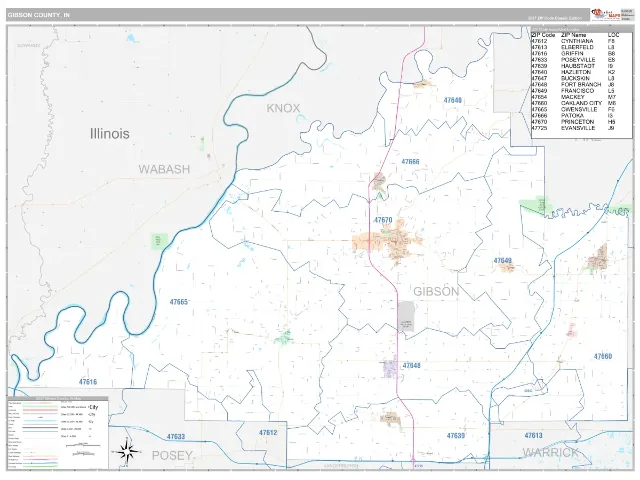Viewport: 640px width, 480px height.
Task: Click the blue 47666 label on the map
Action: pyautogui.click(x=410, y=162)
